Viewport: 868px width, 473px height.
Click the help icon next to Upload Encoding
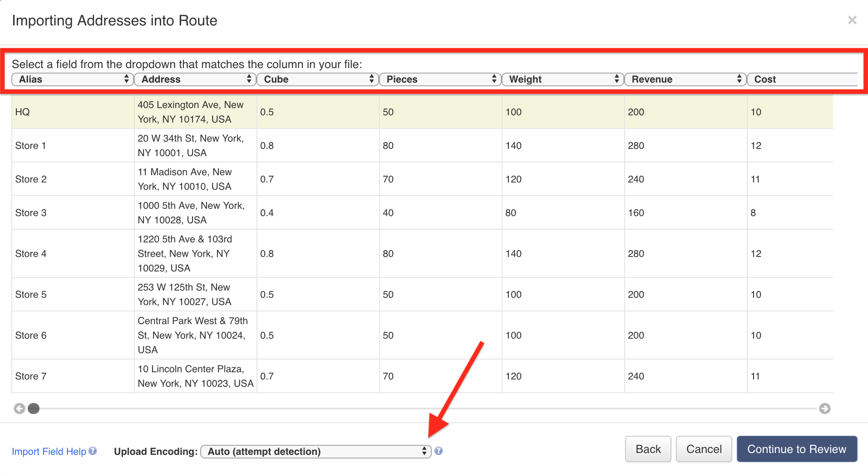(439, 451)
